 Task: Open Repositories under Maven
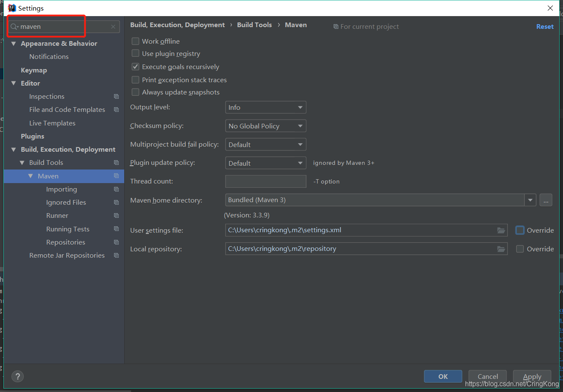point(66,242)
